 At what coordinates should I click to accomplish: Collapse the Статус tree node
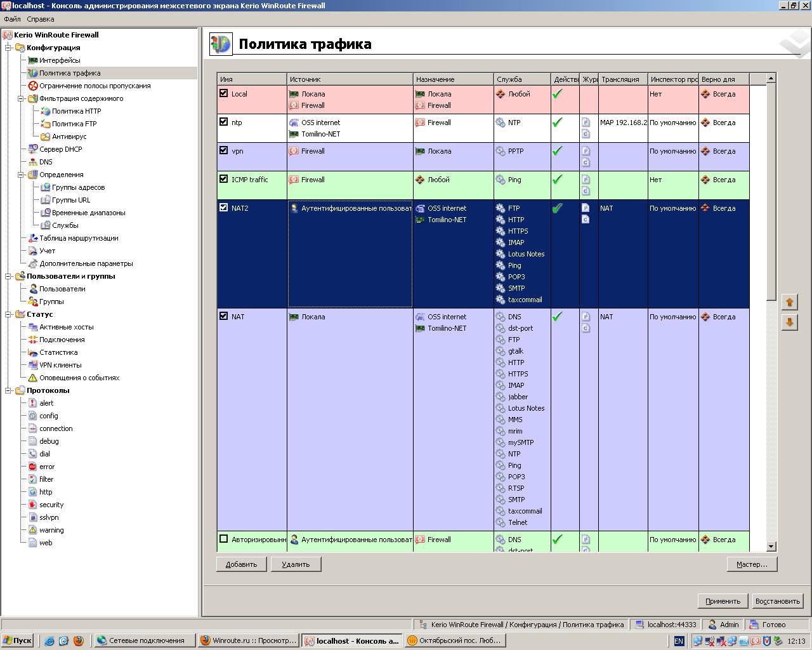click(x=9, y=314)
